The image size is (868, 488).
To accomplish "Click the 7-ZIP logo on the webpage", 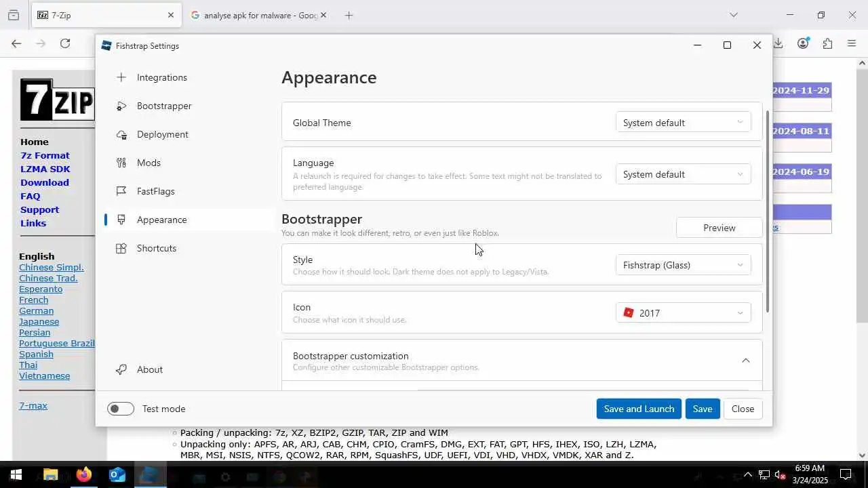I will pos(57,100).
